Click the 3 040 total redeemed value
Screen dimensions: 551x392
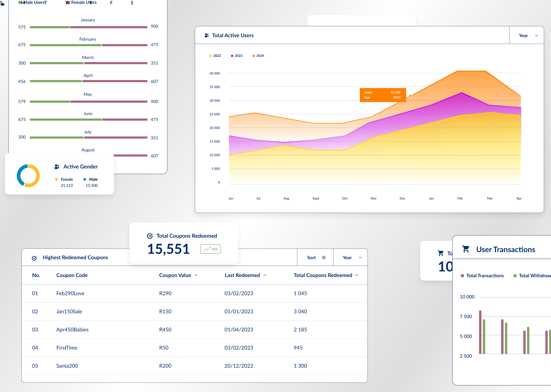[300, 311]
